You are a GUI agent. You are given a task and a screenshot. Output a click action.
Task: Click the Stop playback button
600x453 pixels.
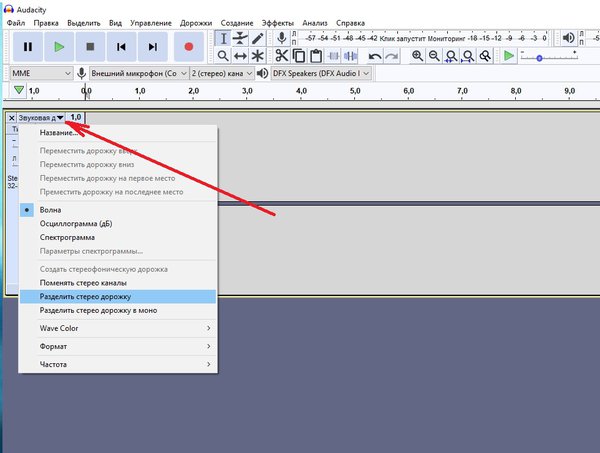(90, 47)
